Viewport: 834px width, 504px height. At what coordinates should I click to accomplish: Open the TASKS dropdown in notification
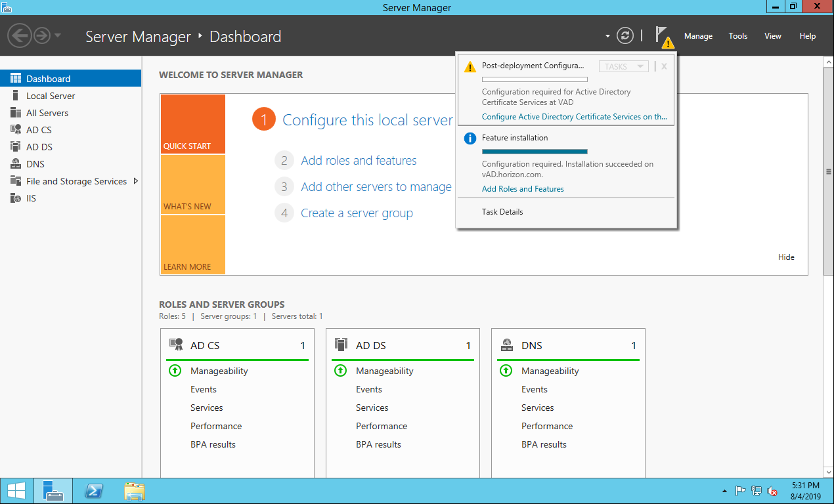click(x=623, y=66)
